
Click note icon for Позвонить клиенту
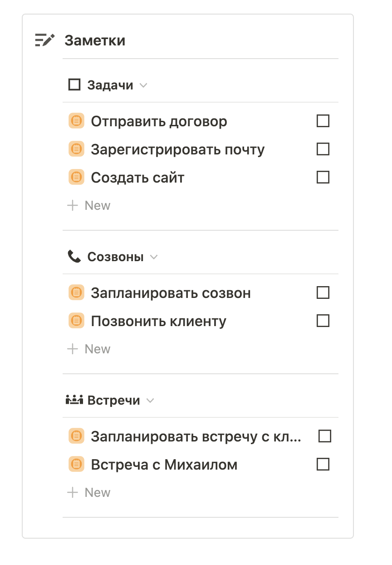coord(77,321)
